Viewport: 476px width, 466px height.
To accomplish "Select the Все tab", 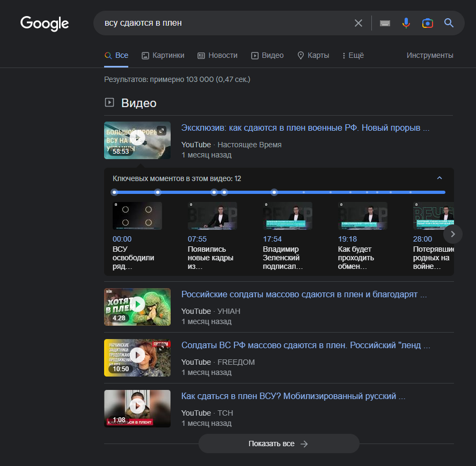I will pos(116,55).
